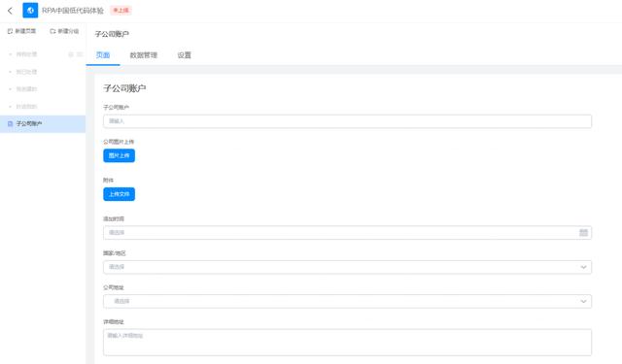The height and width of the screenshot is (364, 622).
Task: Focus the 子公司账户 text input
Action: [347, 121]
